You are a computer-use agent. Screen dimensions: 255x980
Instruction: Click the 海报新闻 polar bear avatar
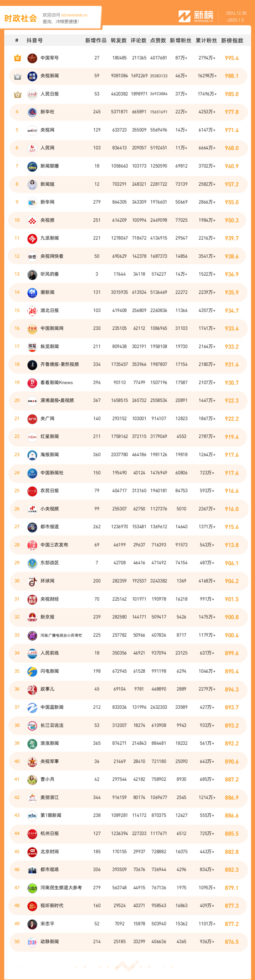click(32, 455)
